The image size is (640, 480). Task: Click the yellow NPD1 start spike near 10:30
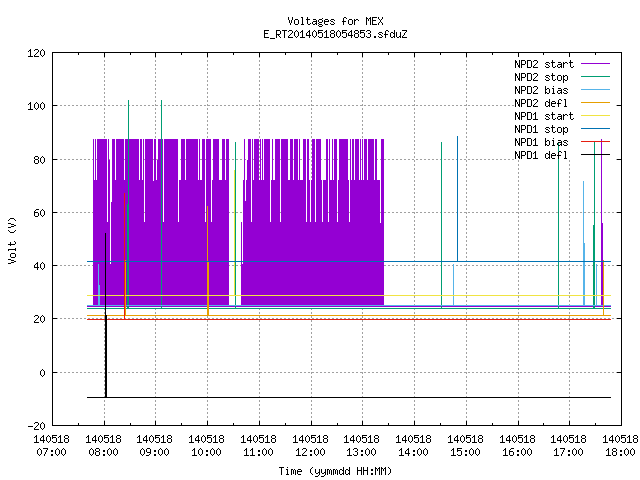point(235,233)
